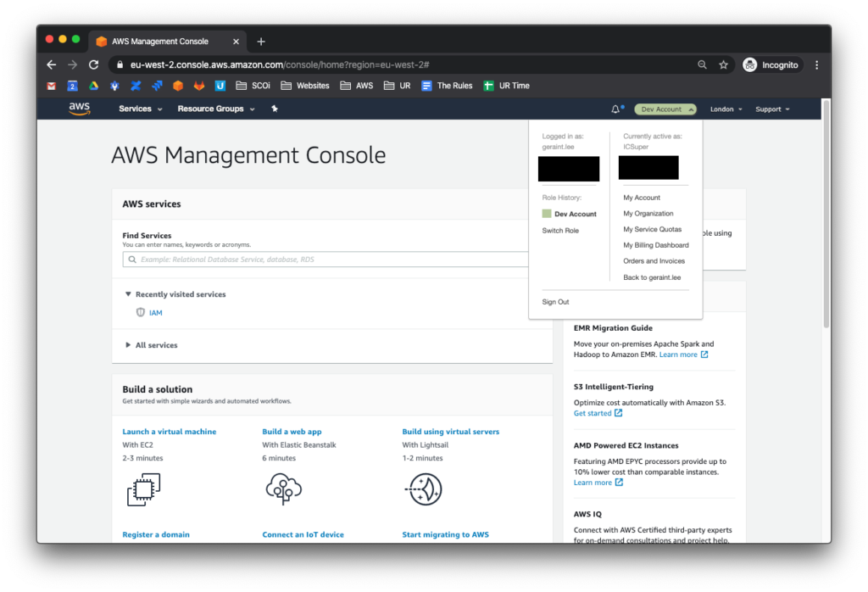Open the IAM recently visited link
Image resolution: width=868 pixels, height=592 pixels.
pyautogui.click(x=156, y=313)
